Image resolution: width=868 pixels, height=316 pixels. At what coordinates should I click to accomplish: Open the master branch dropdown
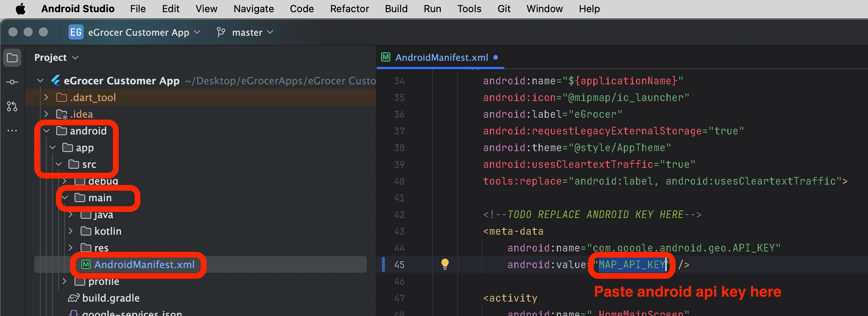(x=253, y=32)
